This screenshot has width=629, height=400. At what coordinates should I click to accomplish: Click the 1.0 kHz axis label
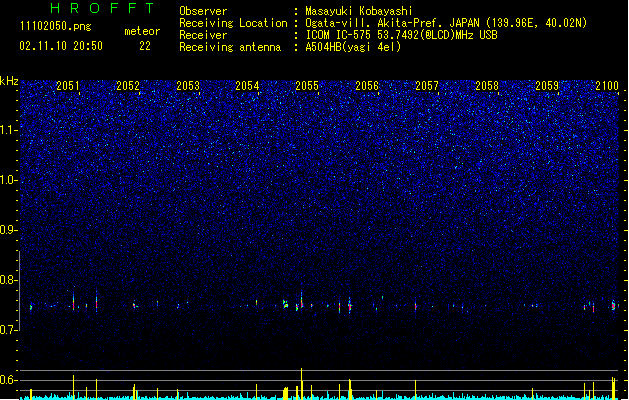tap(9, 180)
